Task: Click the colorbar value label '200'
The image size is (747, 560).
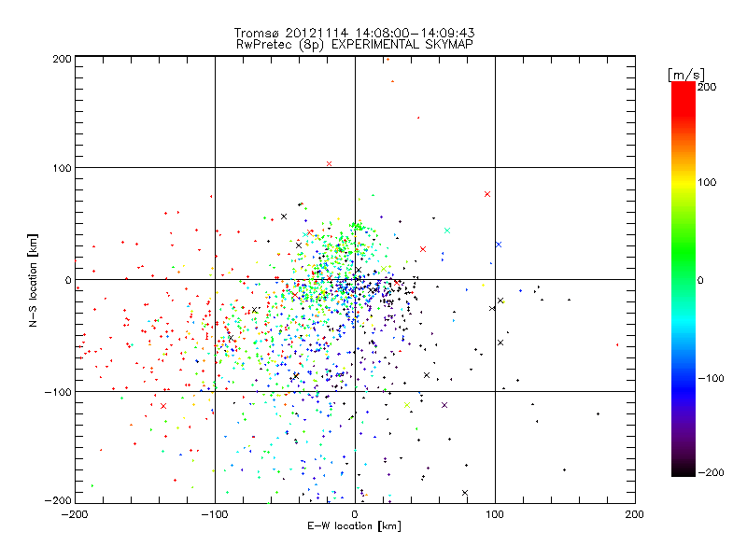Action: (x=707, y=87)
